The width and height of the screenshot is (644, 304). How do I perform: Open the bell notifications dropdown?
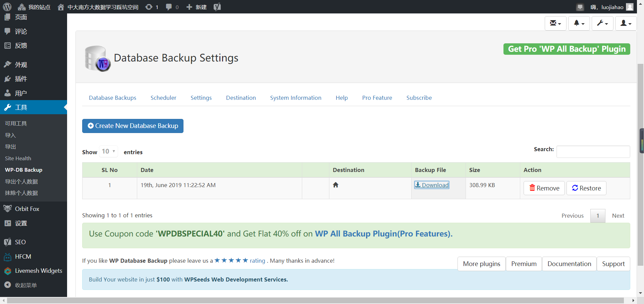pos(579,23)
